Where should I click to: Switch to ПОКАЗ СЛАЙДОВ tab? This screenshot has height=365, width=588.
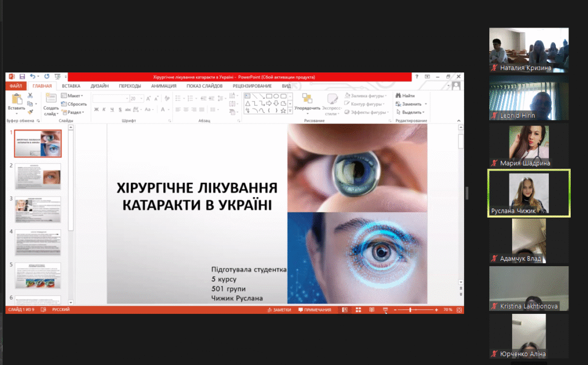(x=204, y=86)
